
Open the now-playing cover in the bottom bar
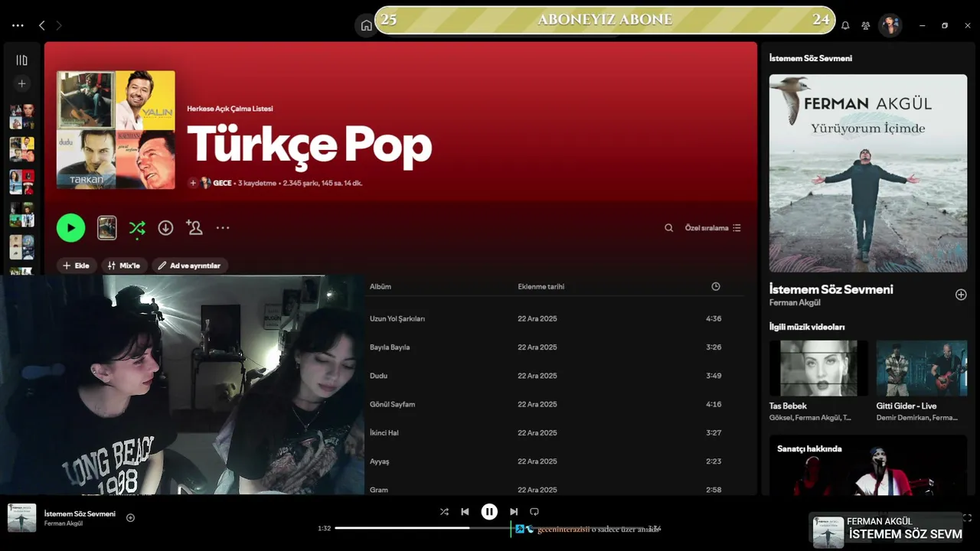tap(21, 517)
